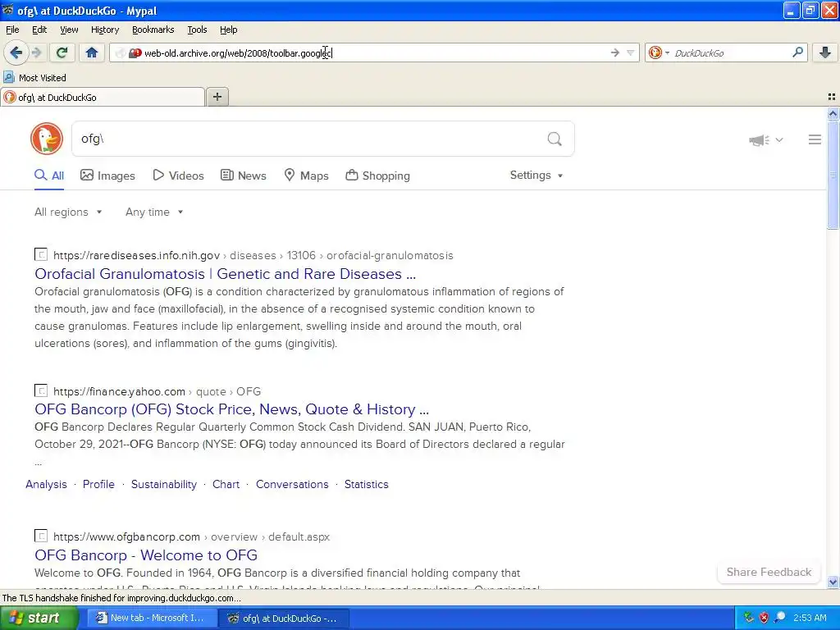Image resolution: width=840 pixels, height=630 pixels.
Task: Click the Sustainability sitelink
Action: [164, 484]
